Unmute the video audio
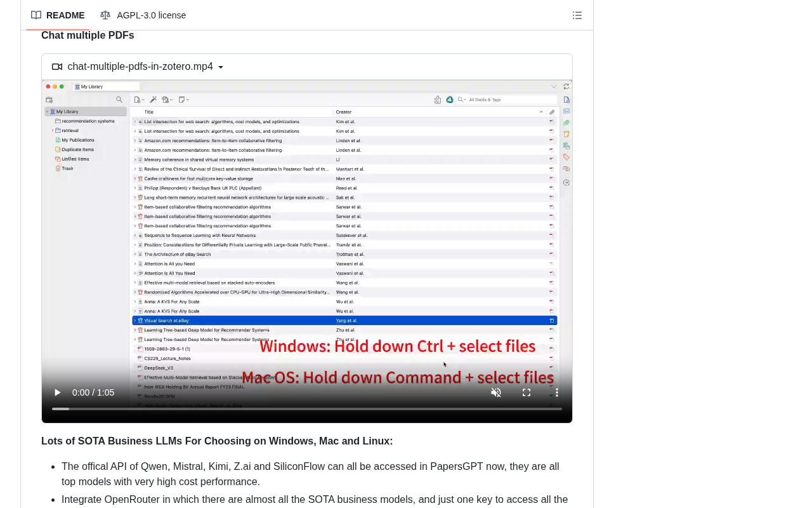The height and width of the screenshot is (508, 812). point(496,392)
